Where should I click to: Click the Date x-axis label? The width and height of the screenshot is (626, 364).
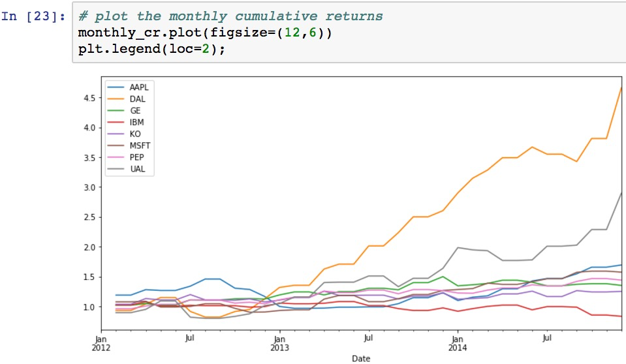pyautogui.click(x=361, y=358)
